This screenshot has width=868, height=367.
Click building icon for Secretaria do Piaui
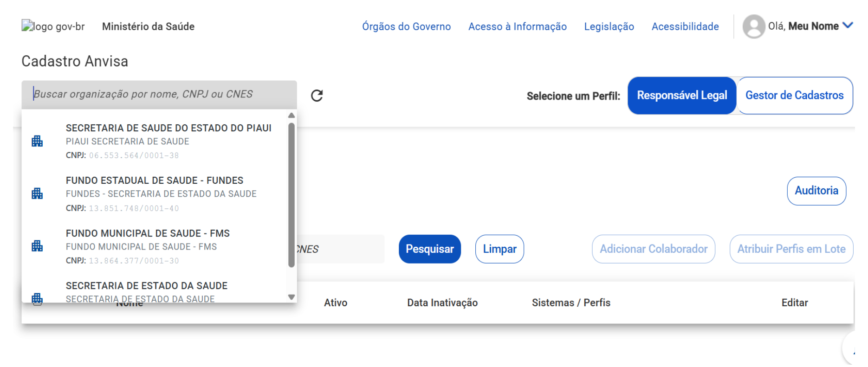[x=37, y=141]
